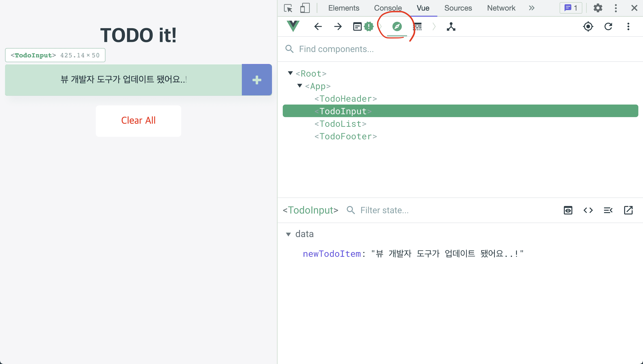Close the DevTools panel
This screenshot has width=643, height=364.
click(634, 8)
